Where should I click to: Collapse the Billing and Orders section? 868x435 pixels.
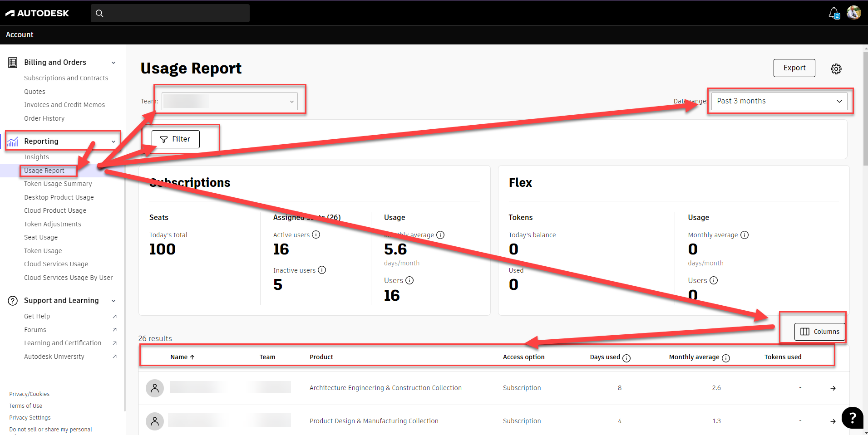click(x=113, y=63)
